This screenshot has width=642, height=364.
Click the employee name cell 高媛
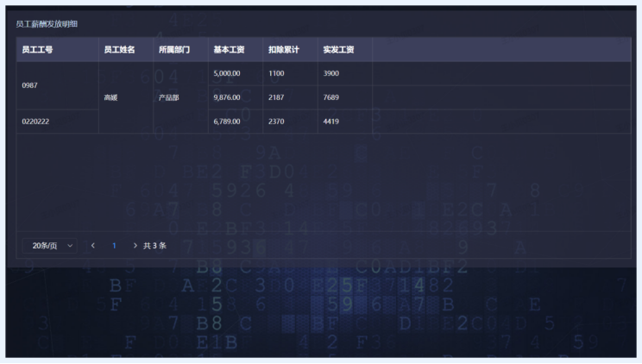tap(110, 97)
